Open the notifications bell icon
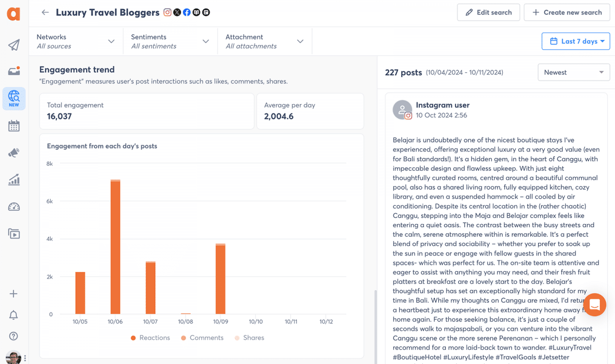The width and height of the screenshot is (615, 364). [14, 315]
